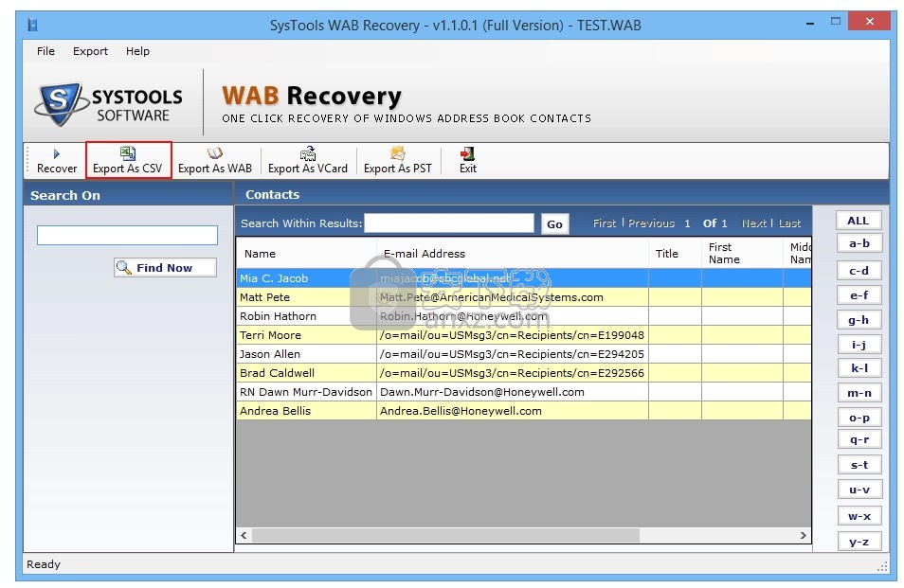Filter contacts by w-x
This screenshot has height=588, width=904.
point(859,516)
